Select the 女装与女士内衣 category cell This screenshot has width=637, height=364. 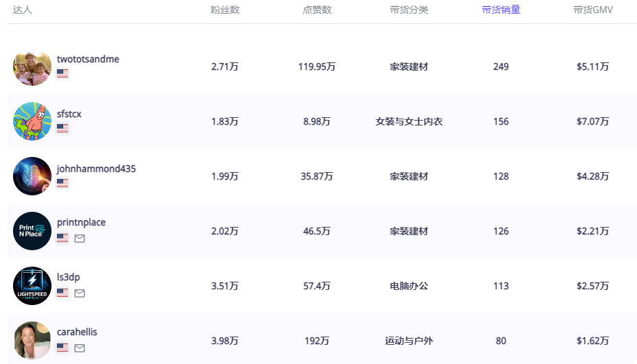pyautogui.click(x=408, y=121)
